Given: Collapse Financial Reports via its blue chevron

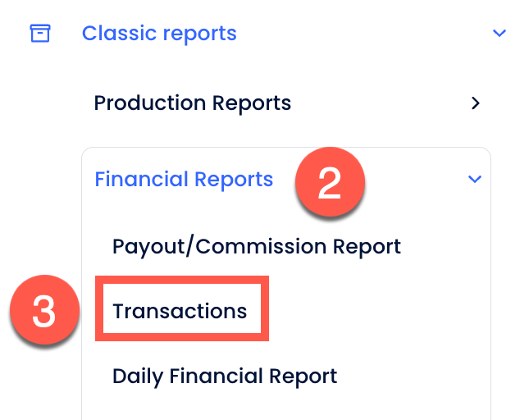Looking at the screenshot, I should [x=474, y=179].
